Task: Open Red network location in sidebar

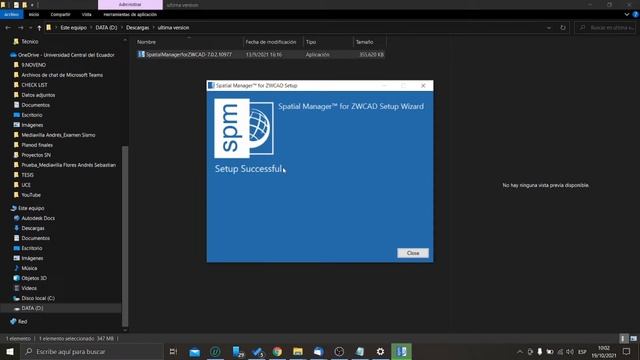Action: (x=22, y=322)
